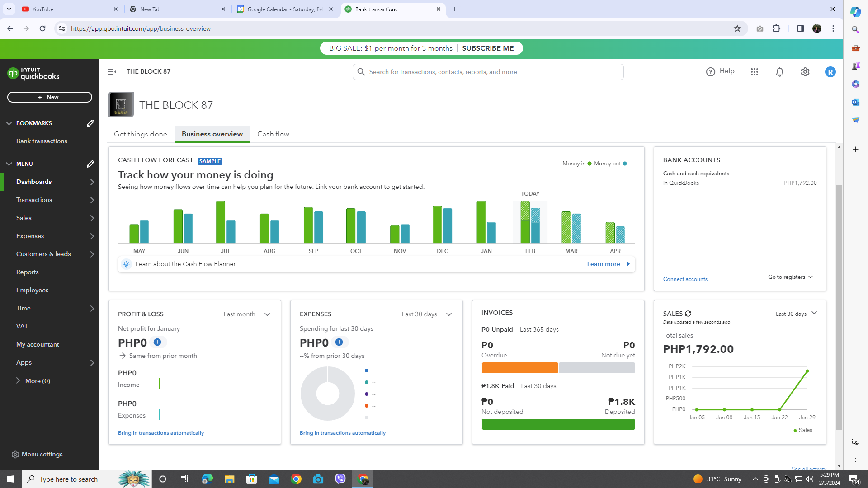Expand the Time submenu arrow
This screenshot has width=868, height=488.
[92, 309]
